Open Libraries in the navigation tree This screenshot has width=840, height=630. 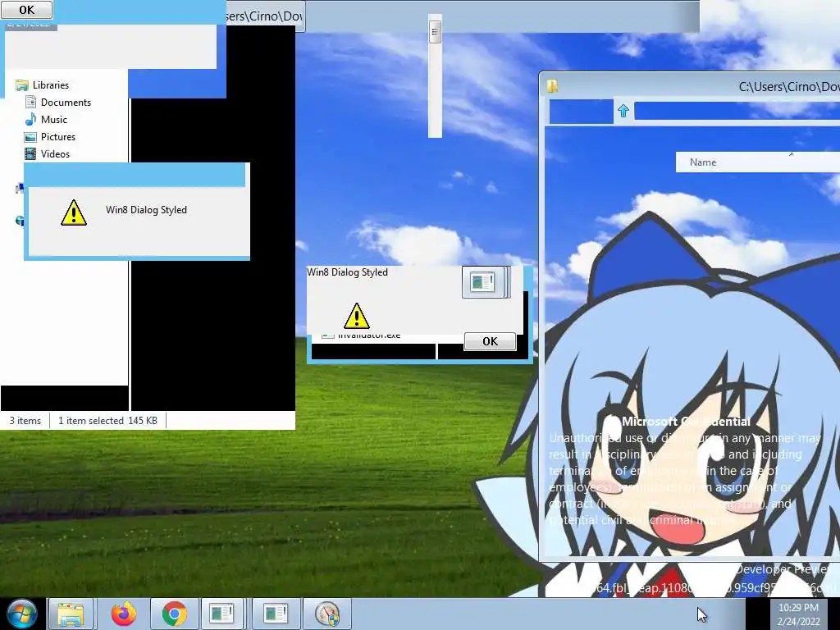coord(50,84)
